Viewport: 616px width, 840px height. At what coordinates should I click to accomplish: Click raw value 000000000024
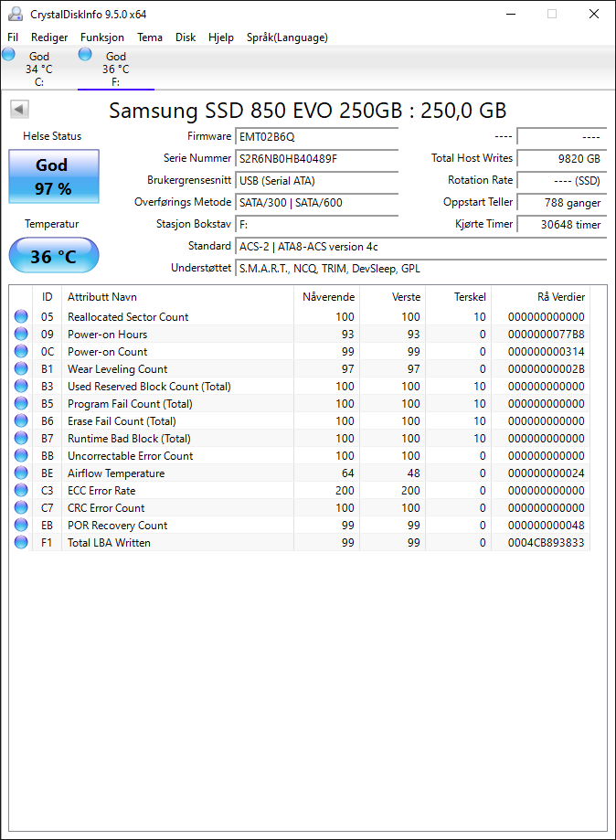coord(547,473)
